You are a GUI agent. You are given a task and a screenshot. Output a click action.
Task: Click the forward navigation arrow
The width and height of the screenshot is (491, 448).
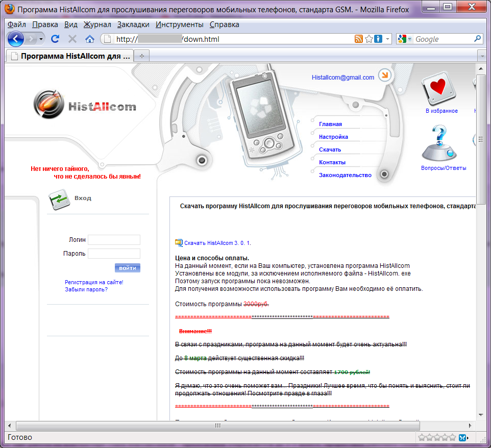(31, 39)
